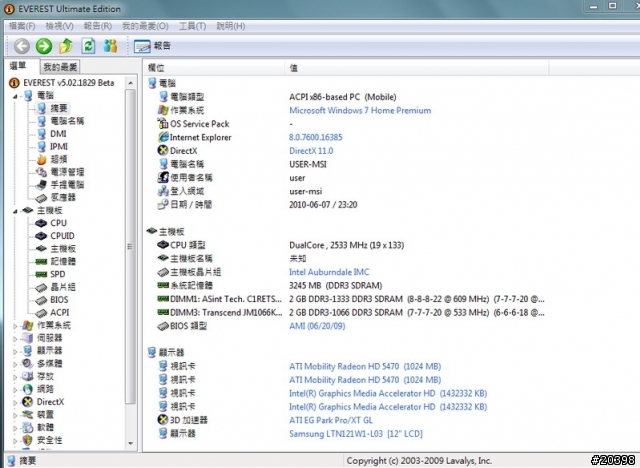Click the 手提電腦 laptop icon in tree
The image size is (640, 468).
coord(41,185)
